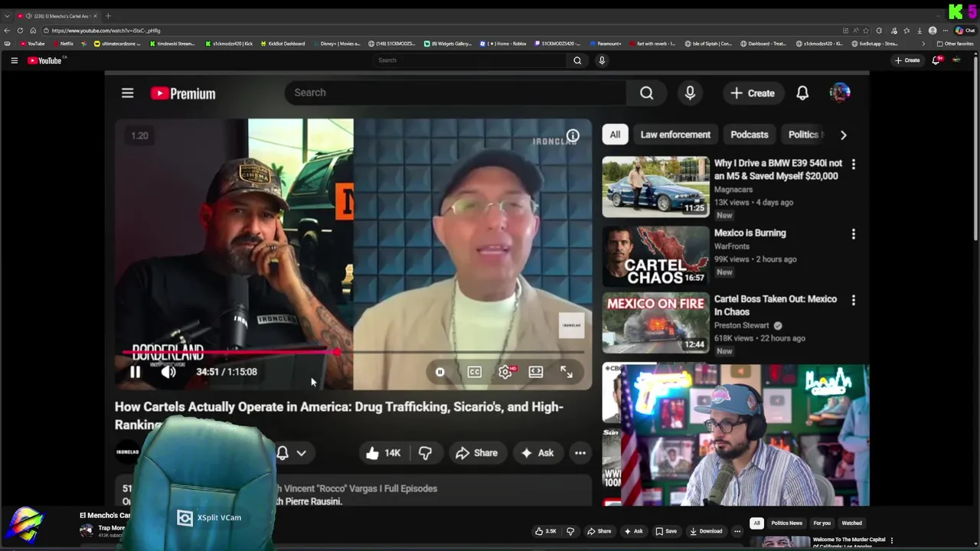Mute the video with the speaker icon
Viewport: 980px width, 551px height.
point(168,372)
